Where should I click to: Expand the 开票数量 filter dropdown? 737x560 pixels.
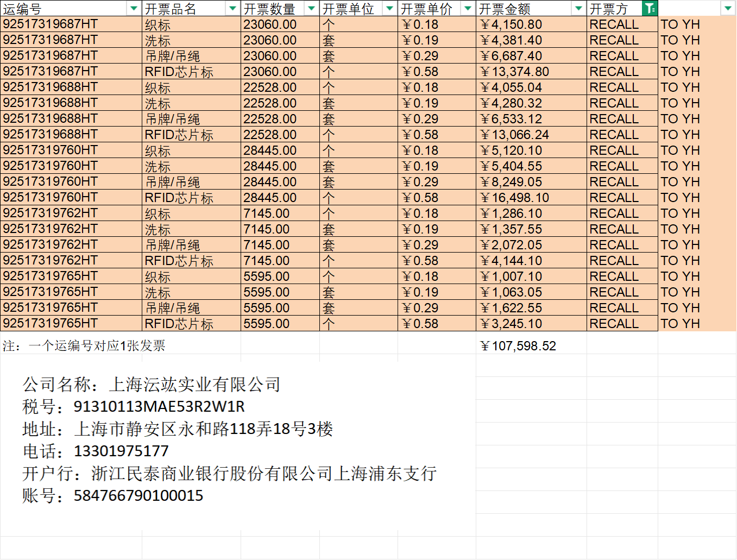[x=311, y=8]
